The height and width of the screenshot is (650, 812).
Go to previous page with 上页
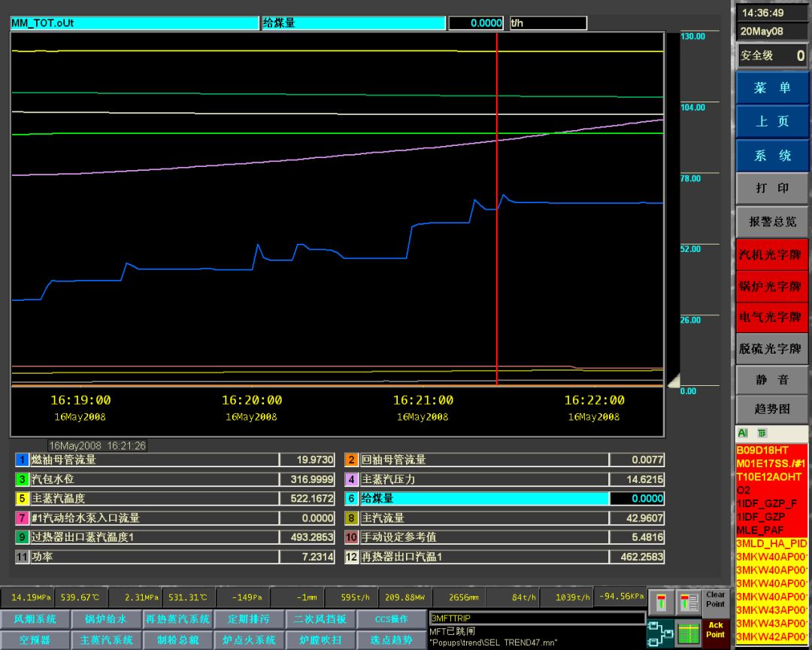[x=771, y=122]
